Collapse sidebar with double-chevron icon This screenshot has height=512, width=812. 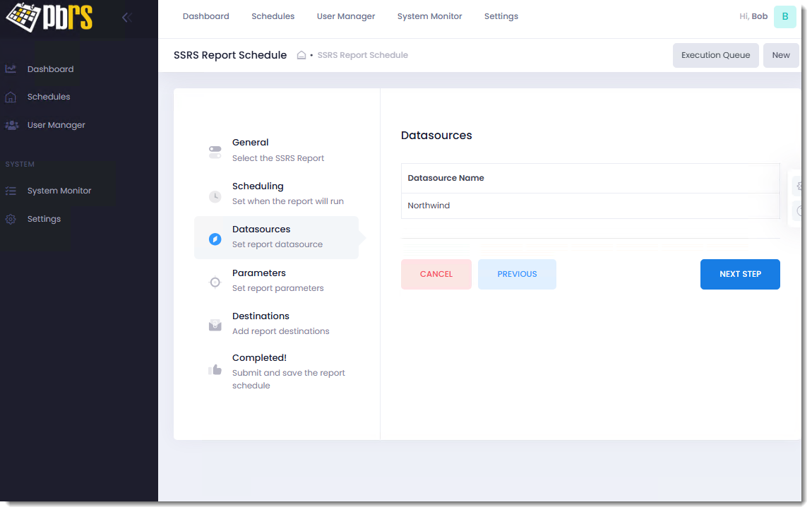coord(127,18)
